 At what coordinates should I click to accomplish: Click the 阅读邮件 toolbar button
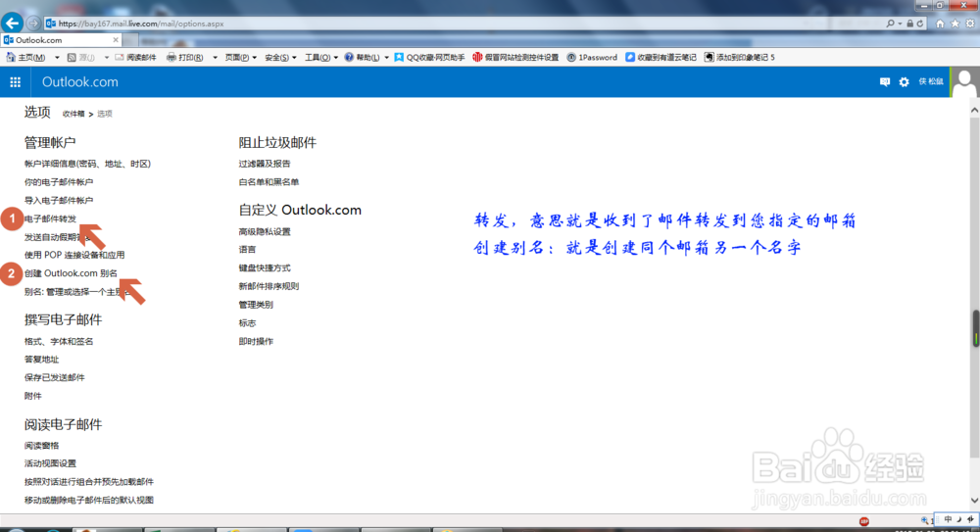pos(135,58)
